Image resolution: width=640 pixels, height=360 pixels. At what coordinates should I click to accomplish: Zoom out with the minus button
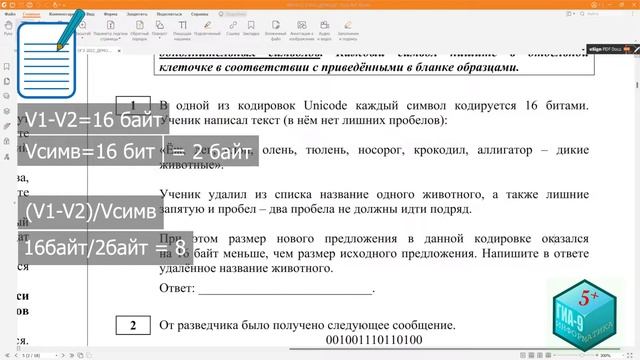[554, 356]
